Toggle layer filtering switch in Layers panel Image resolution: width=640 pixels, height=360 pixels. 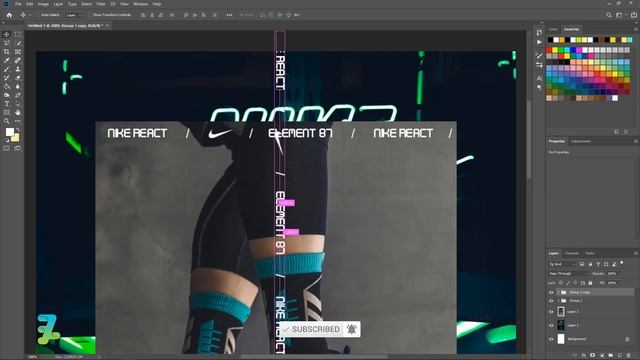pyautogui.click(x=622, y=263)
